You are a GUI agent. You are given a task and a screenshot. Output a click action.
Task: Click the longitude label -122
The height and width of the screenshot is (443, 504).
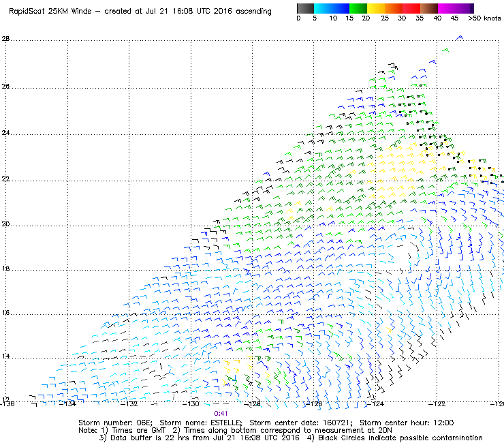point(437,403)
